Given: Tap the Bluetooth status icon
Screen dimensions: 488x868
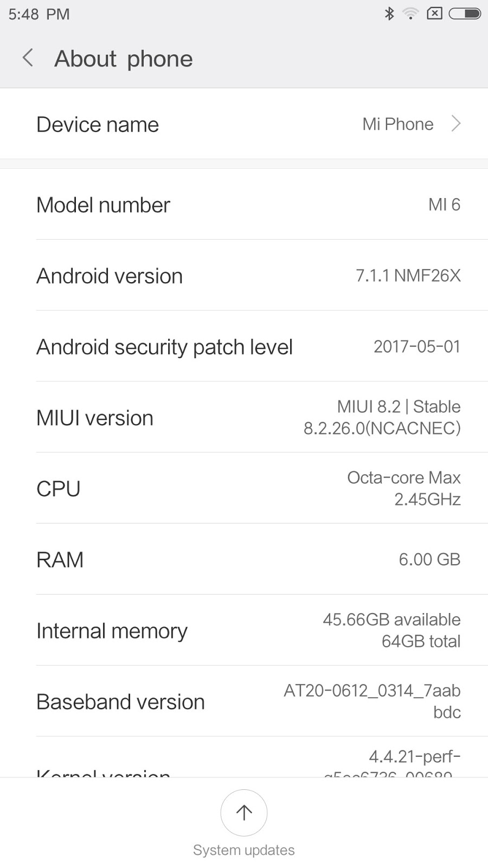Looking at the screenshot, I should pyautogui.click(x=389, y=14).
